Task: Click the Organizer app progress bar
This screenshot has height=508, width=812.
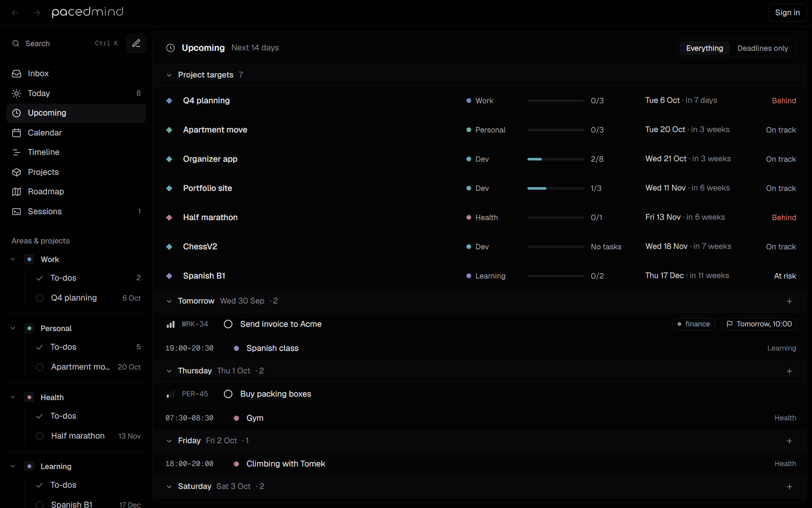Action: [x=556, y=159]
